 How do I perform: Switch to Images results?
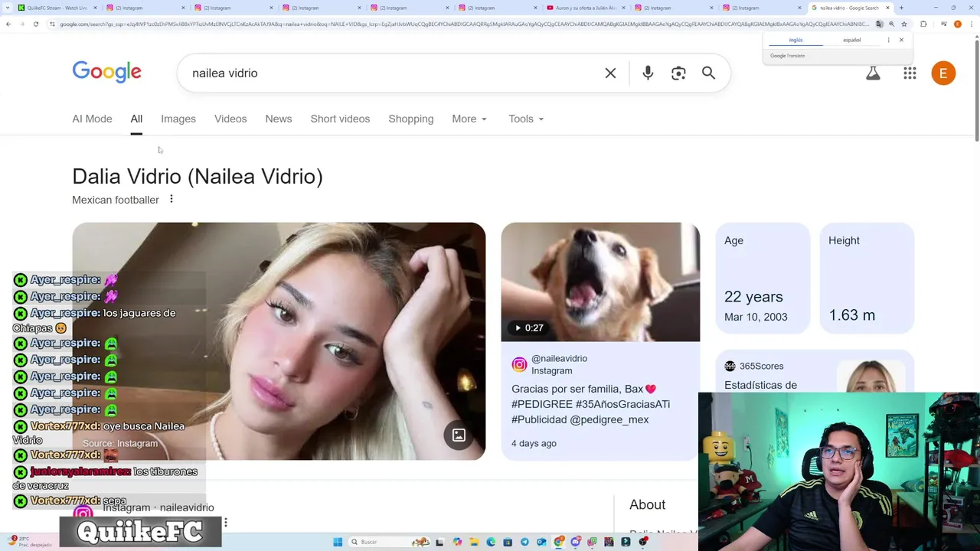pos(178,119)
